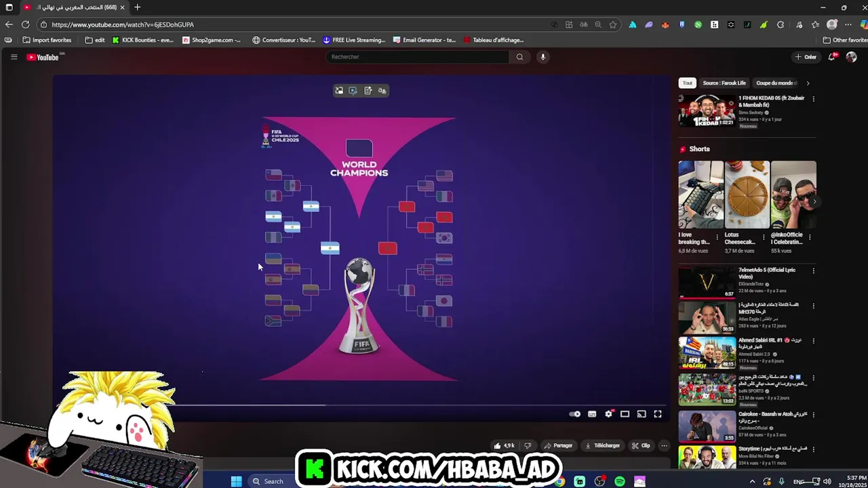Open more actions ellipsis below video

click(x=665, y=445)
